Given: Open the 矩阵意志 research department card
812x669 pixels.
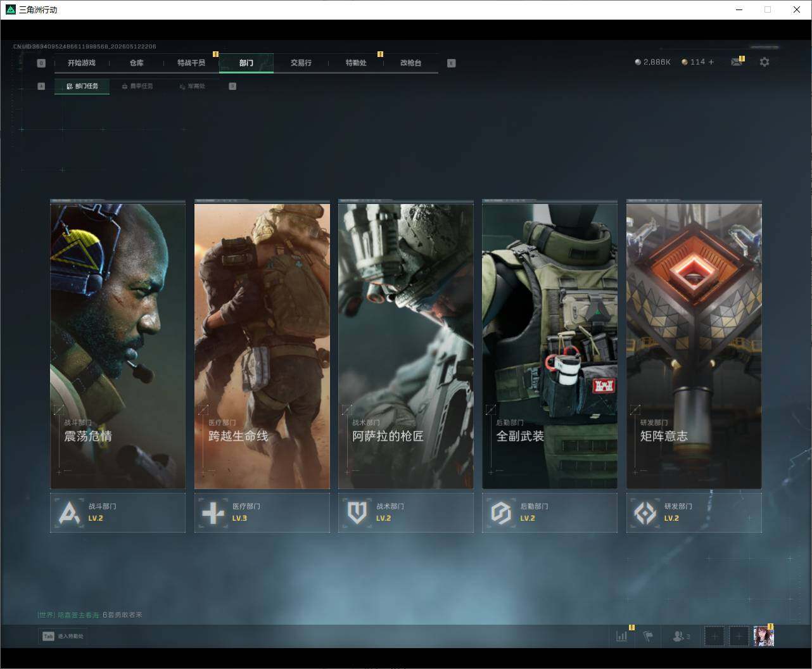Looking at the screenshot, I should tap(694, 345).
